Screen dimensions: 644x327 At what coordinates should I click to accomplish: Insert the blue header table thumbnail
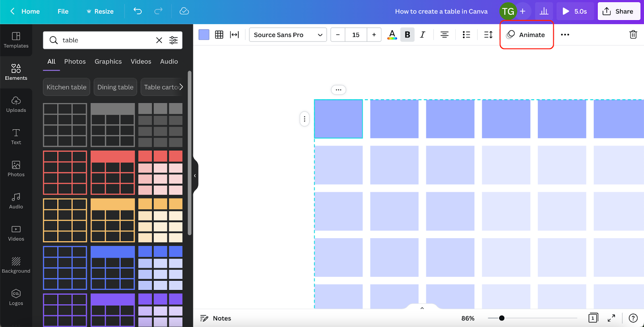point(113,268)
